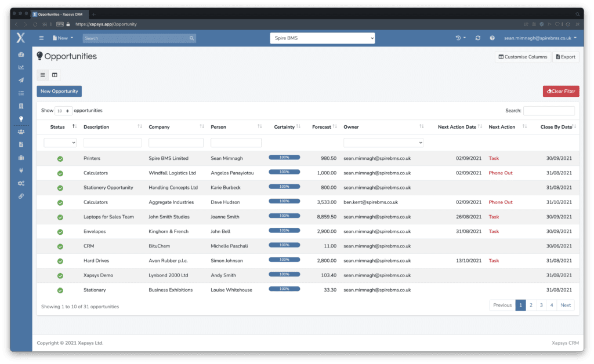This screenshot has height=364, width=594.
Task: Select the Opportunities - Xapsys CRM browser tab
Action: (x=59, y=14)
